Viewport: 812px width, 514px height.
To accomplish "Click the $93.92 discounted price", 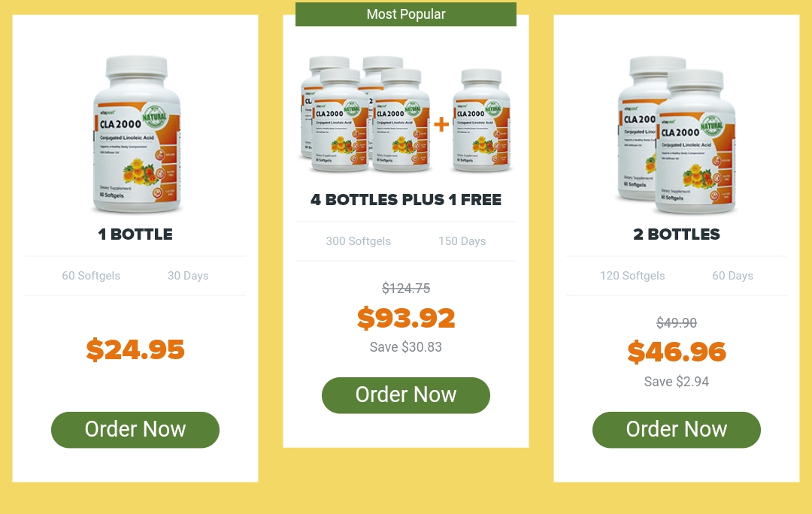I will click(405, 318).
